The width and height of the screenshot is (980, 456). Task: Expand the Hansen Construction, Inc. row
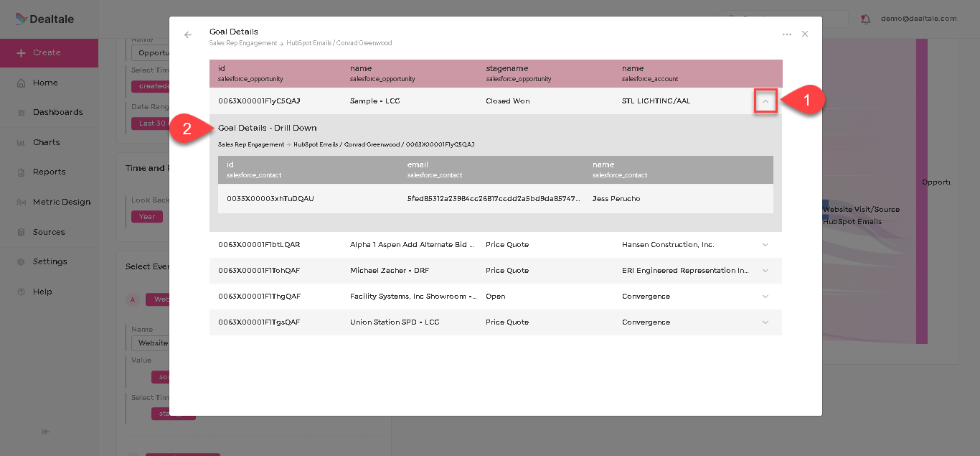[765, 245]
